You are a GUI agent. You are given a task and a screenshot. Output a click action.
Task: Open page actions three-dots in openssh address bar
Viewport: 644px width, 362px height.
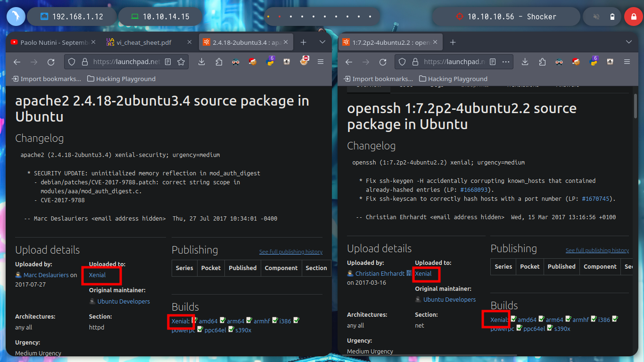click(x=506, y=62)
